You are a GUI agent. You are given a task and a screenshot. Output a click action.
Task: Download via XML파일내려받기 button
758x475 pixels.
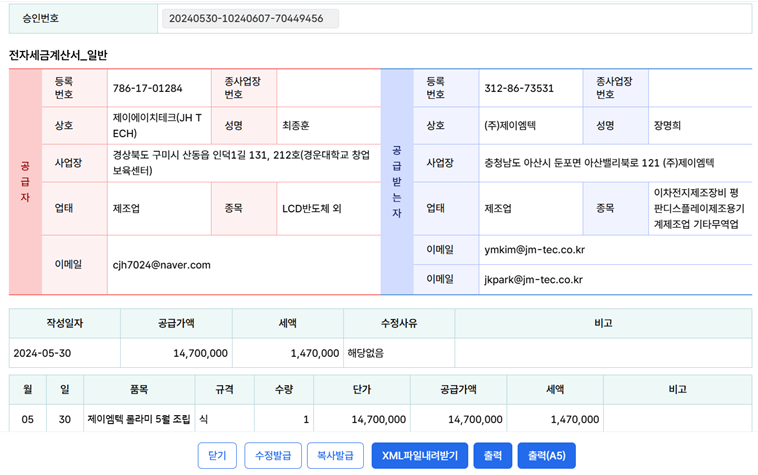coord(418,455)
